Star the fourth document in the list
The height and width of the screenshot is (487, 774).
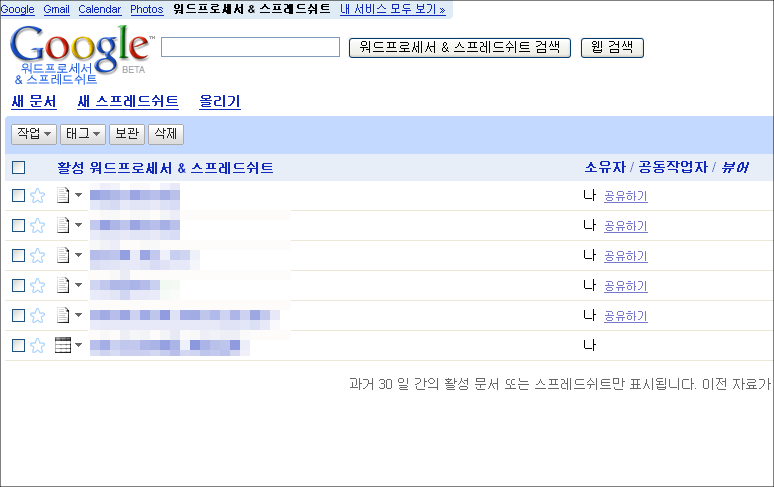point(38,286)
